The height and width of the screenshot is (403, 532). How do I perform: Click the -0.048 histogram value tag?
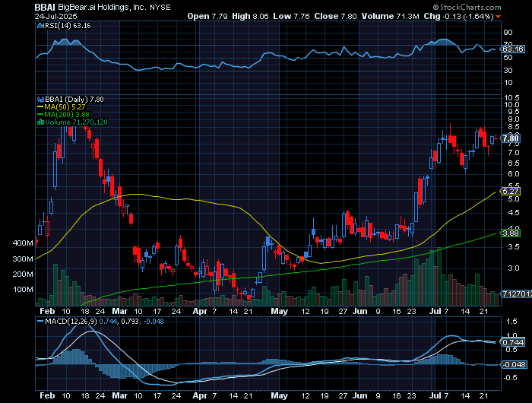515,365
